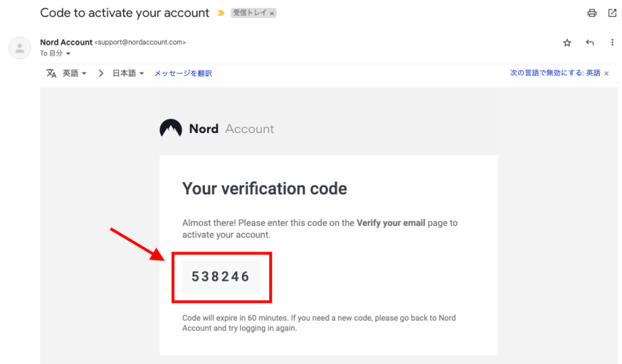Print this email with the printer icon
622x364 pixels.
click(592, 13)
